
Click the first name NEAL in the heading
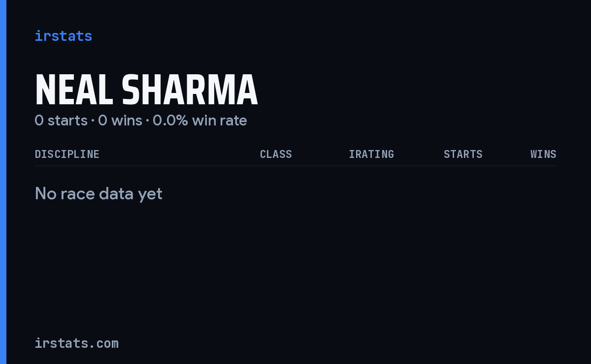(74, 90)
